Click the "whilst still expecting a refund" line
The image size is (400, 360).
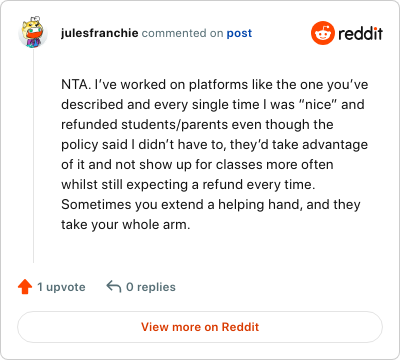188,185
